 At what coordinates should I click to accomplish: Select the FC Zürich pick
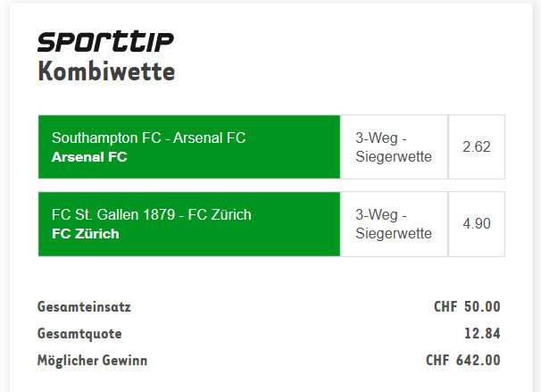point(85,234)
